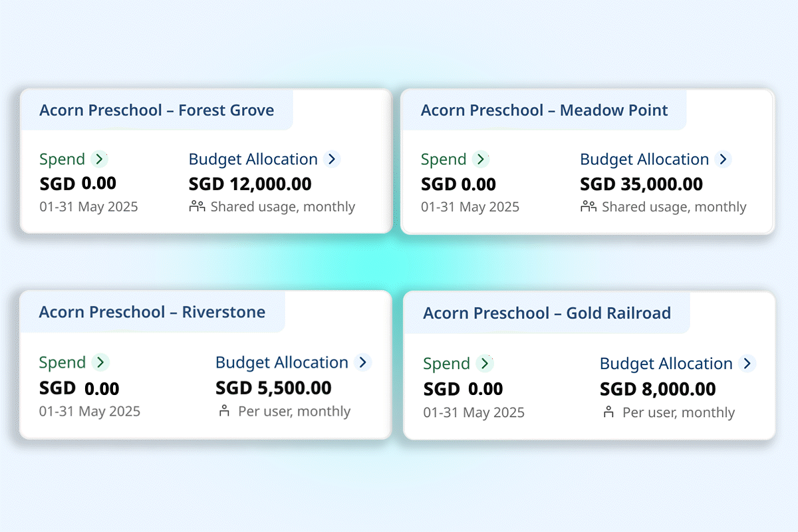
Task: Select the Acorn Preschool – Gold Railroad title
Action: (x=547, y=313)
